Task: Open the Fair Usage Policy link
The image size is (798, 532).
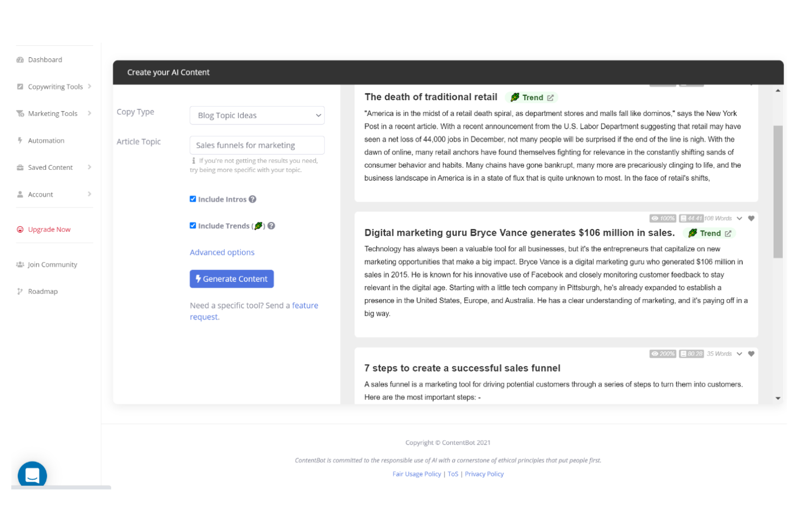Action: coord(417,474)
